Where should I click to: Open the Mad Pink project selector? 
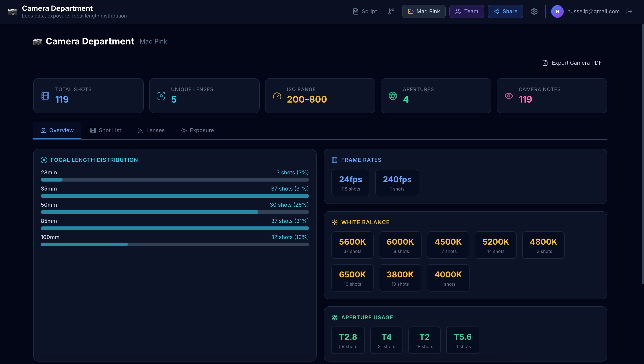coord(424,11)
